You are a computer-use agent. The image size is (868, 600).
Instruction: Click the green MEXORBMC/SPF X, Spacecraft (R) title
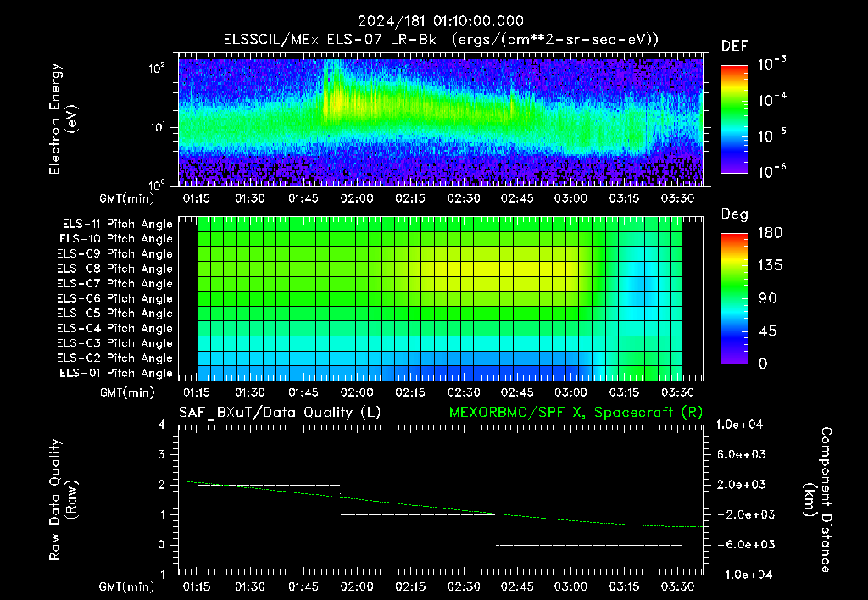tap(576, 413)
